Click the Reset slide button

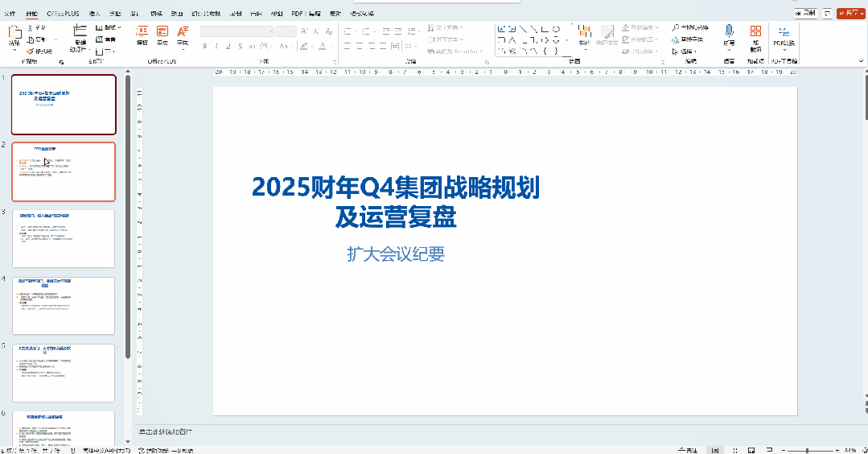(106, 39)
